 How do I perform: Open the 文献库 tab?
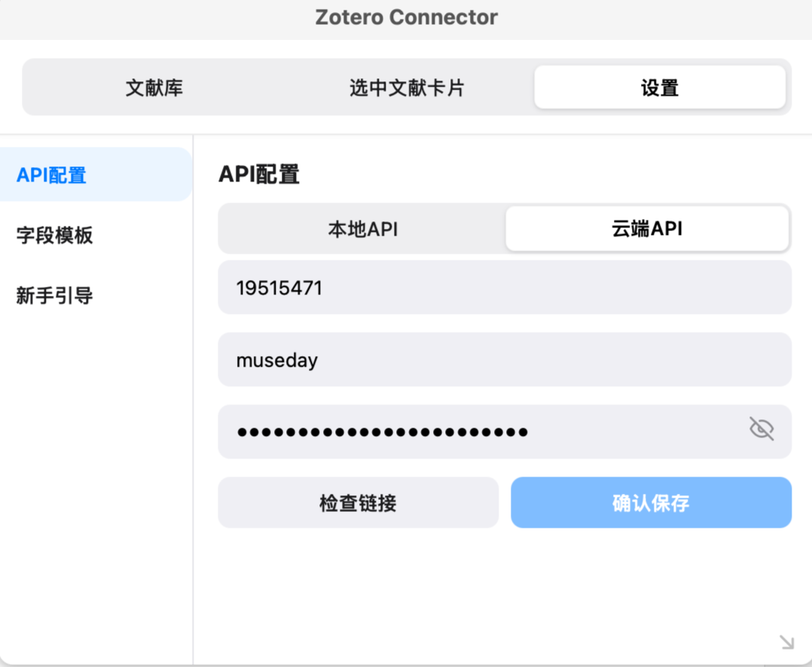pos(154,88)
